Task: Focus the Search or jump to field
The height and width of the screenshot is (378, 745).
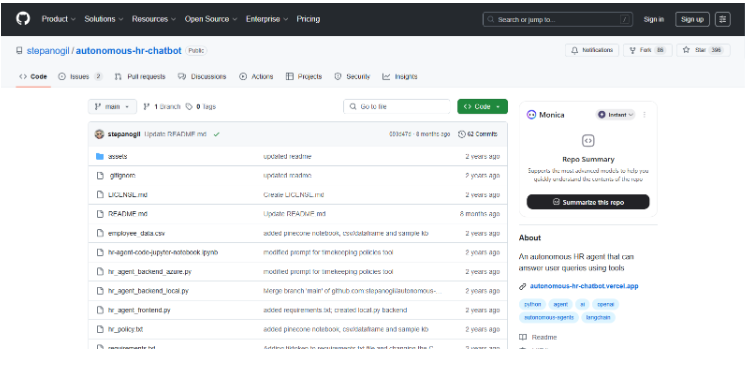Action: (x=558, y=19)
